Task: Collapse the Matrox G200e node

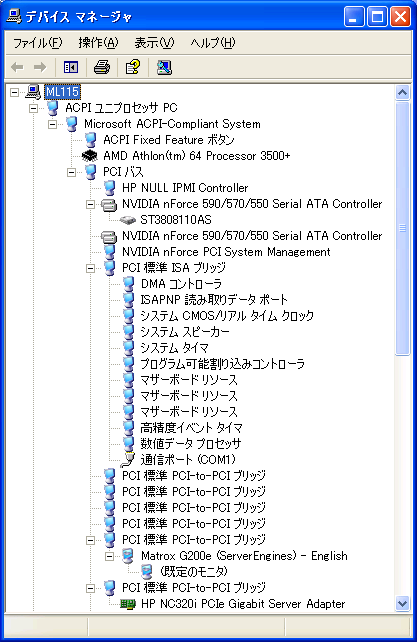Action: click(109, 556)
